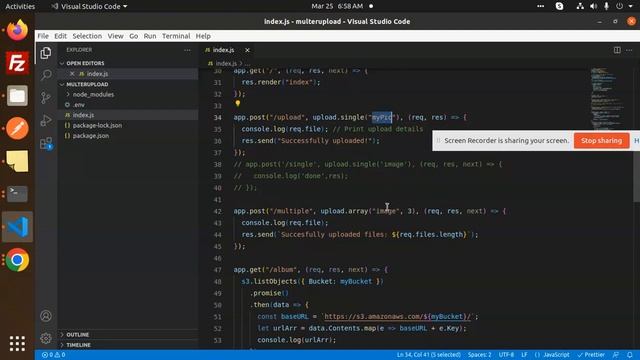Launch FileZilla from the dock
Screen dimensions: 640x360
[17, 63]
